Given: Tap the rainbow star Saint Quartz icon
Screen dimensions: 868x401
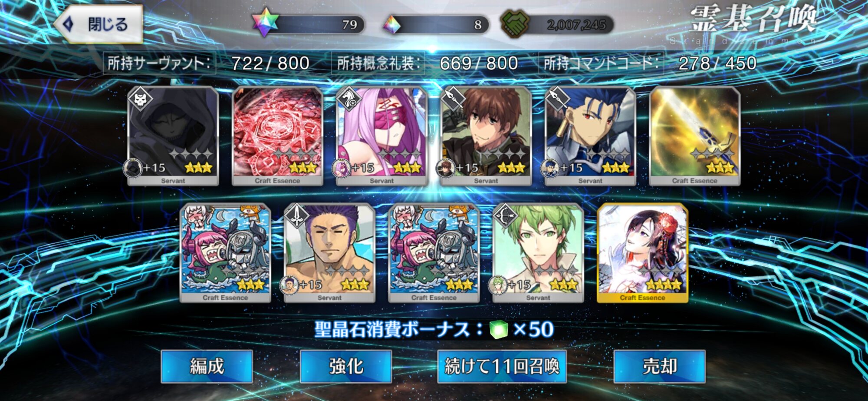Looking at the screenshot, I should tap(265, 23).
